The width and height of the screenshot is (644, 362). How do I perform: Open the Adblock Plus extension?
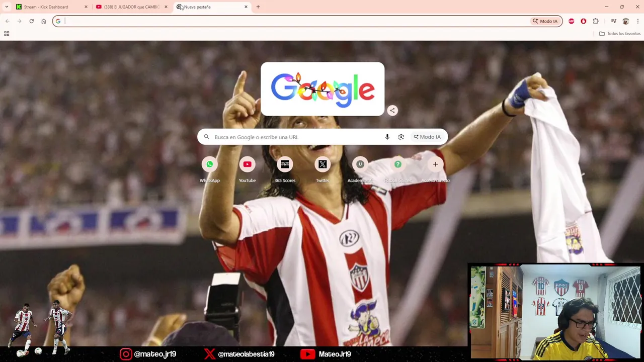click(571, 21)
